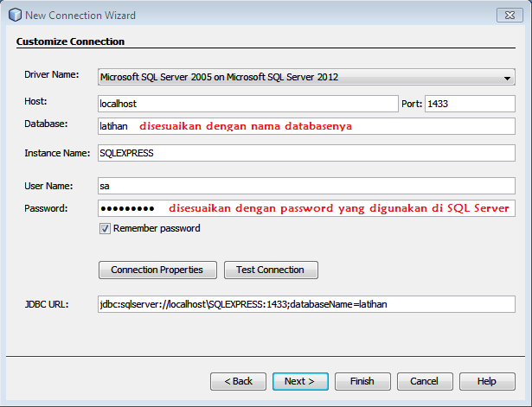532x407 pixels.
Task: Click the Instance Name field SQLEXPRESS
Action: point(306,153)
